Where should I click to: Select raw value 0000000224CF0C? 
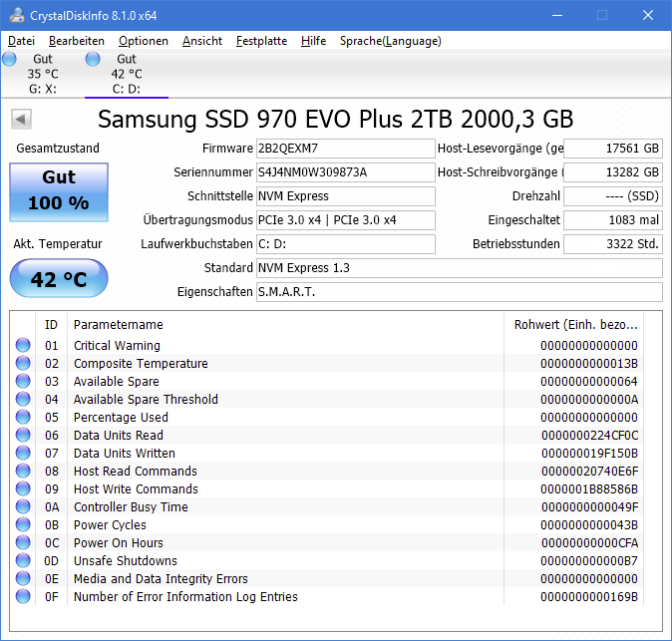[589, 436]
